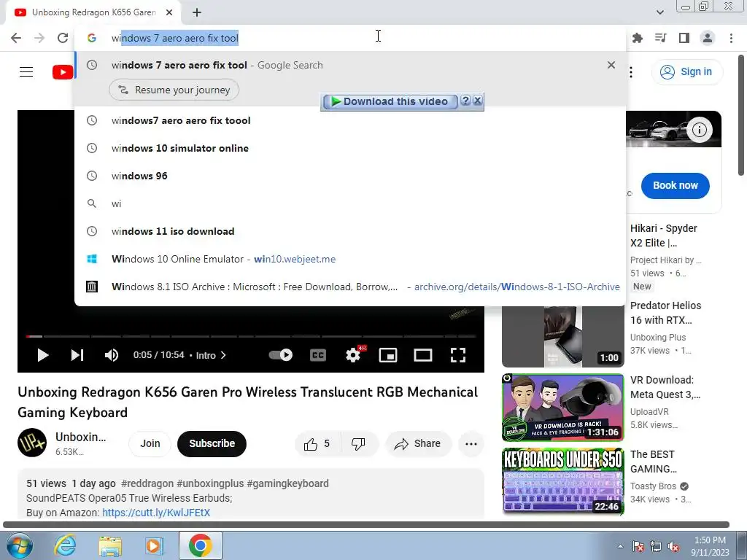Open YouTube settings three-dot icon
Screen dimensions: 747x560
tap(631, 72)
